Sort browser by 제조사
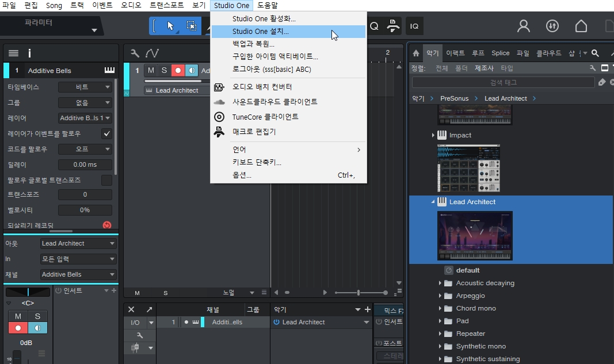 tap(484, 68)
